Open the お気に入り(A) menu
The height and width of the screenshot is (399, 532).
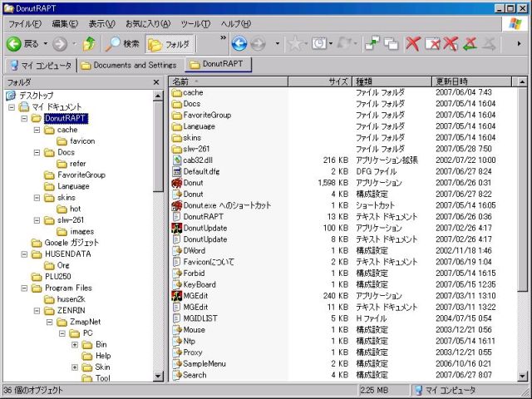148,24
